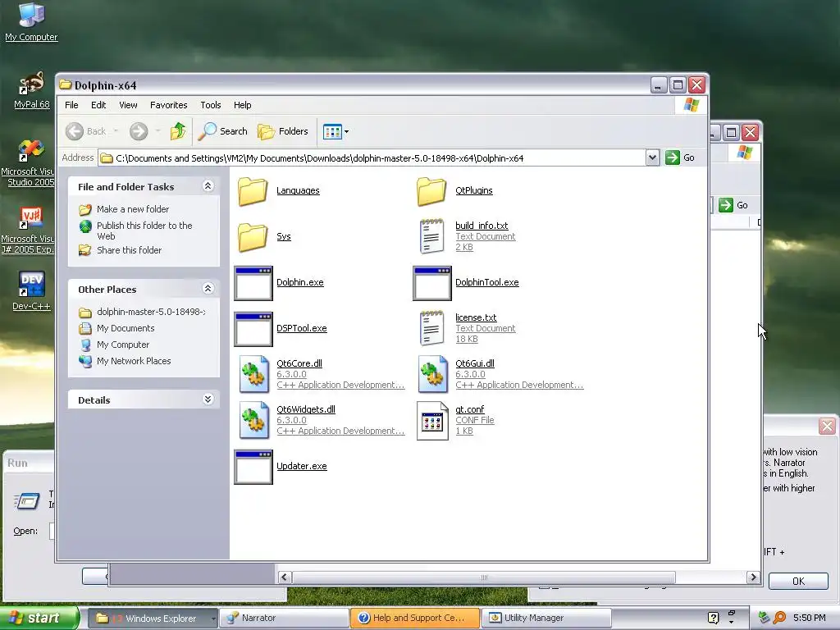Click the help tray icon in taskbar

[x=713, y=618]
